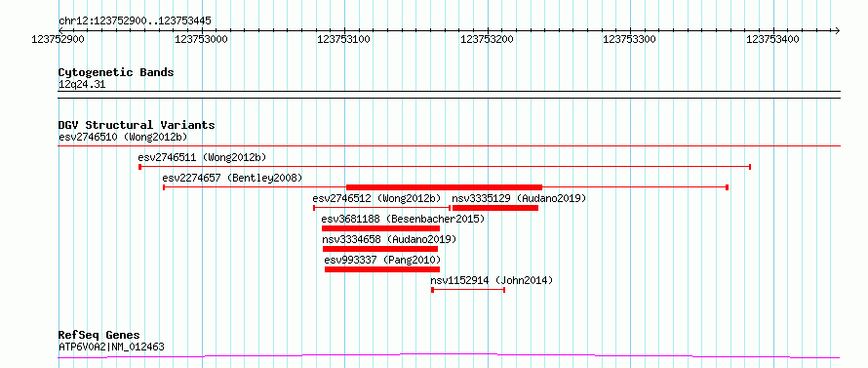Select nsv1152914 (John2014) variant label
The image size is (868, 368).
(492, 280)
